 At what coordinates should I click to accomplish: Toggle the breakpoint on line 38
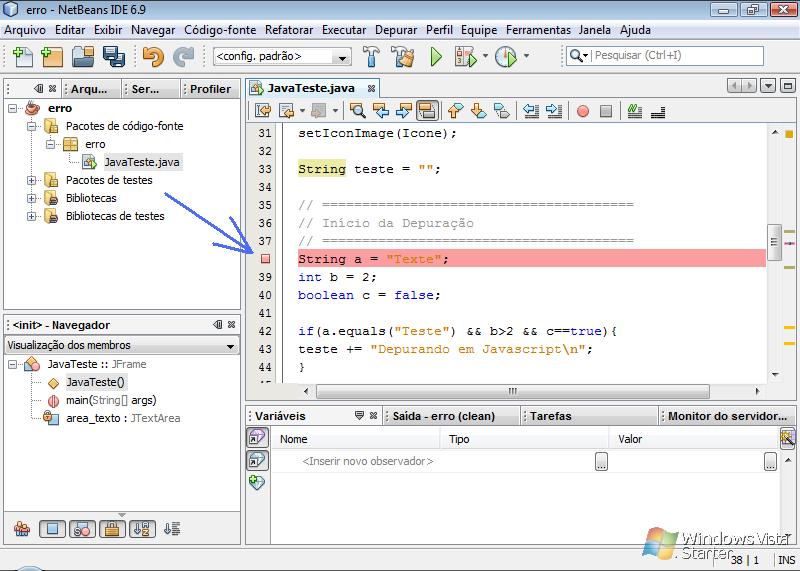(x=265, y=259)
